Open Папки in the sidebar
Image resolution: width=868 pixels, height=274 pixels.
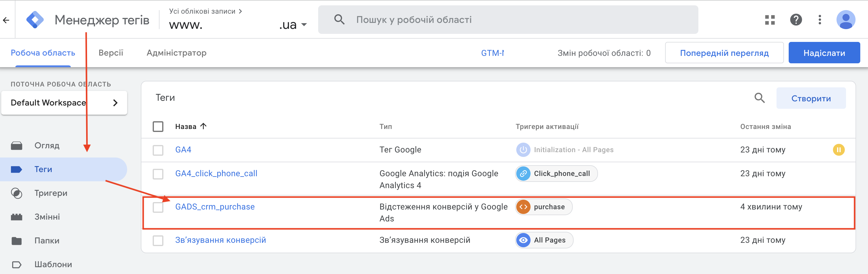(47, 241)
